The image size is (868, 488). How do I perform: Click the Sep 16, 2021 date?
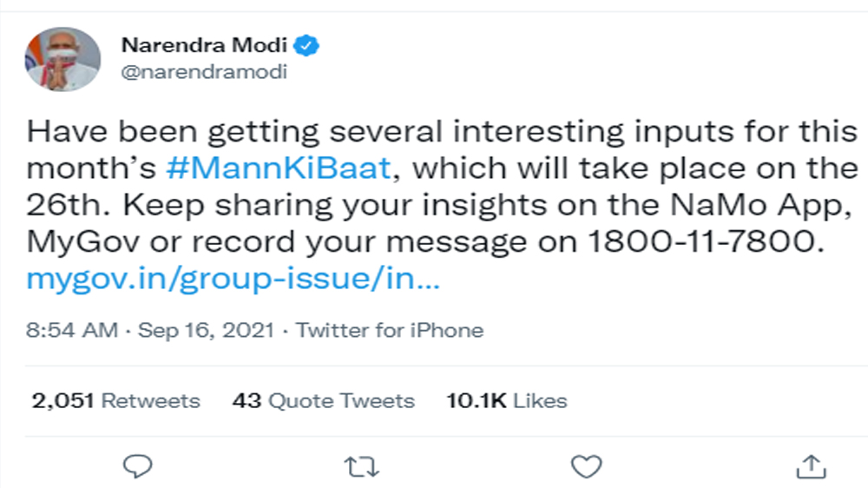tap(207, 331)
